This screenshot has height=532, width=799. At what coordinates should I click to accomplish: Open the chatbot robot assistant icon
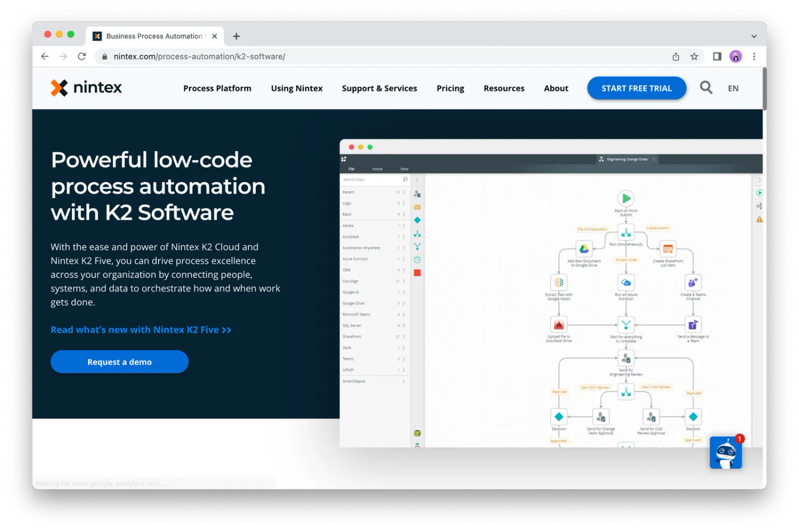pyautogui.click(x=725, y=453)
